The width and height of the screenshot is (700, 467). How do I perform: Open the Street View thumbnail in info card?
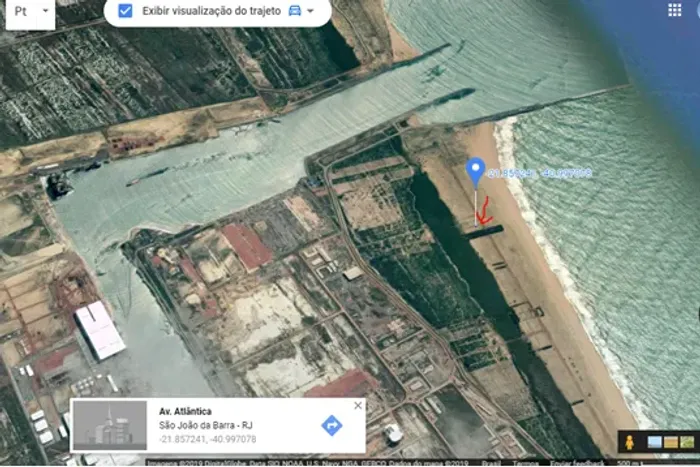click(x=110, y=425)
